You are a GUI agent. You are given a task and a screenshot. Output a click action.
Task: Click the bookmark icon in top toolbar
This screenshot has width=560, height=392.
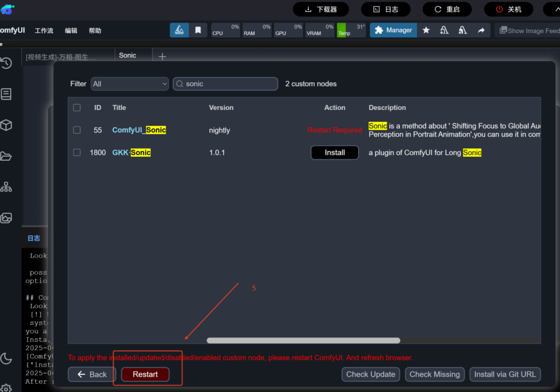pos(198,30)
